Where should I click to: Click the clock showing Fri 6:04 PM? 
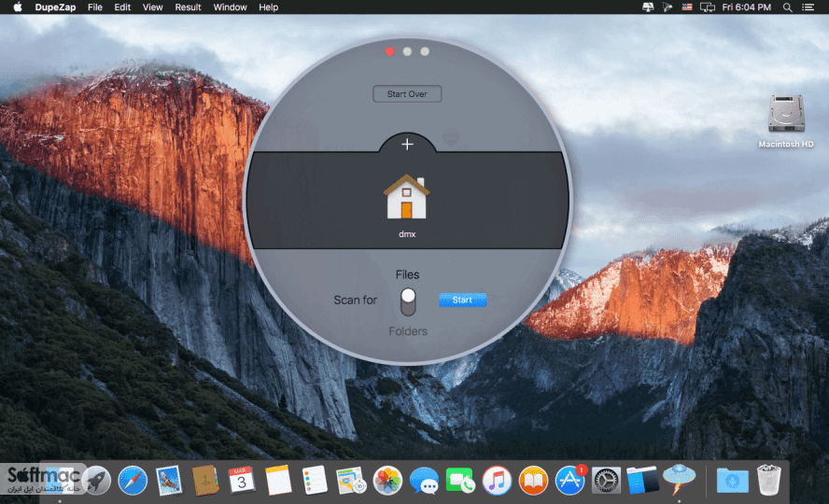pyautogui.click(x=747, y=7)
